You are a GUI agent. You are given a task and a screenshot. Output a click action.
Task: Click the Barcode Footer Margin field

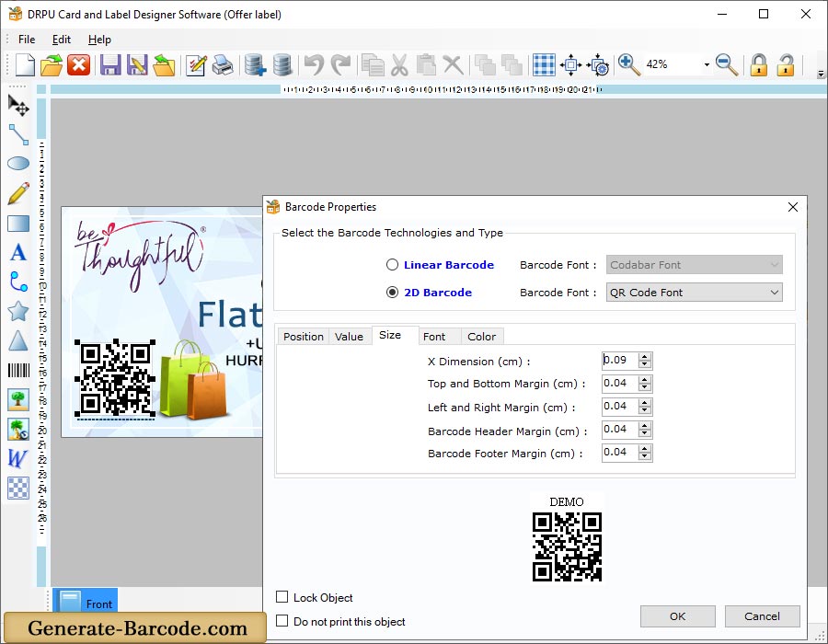[620, 453]
